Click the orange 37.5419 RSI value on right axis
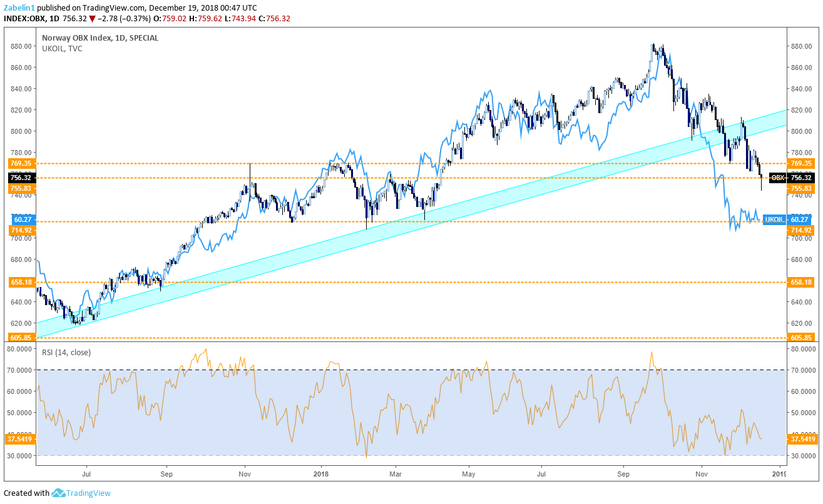 [x=802, y=439]
